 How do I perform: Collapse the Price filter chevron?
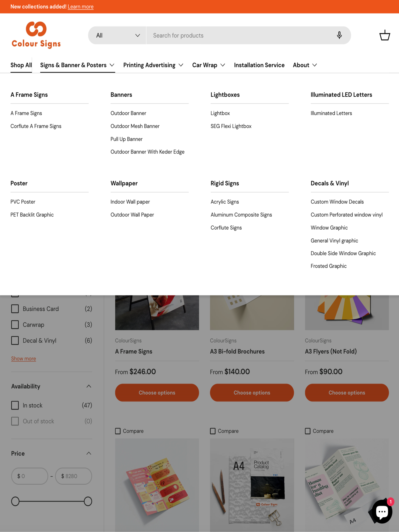(89, 453)
